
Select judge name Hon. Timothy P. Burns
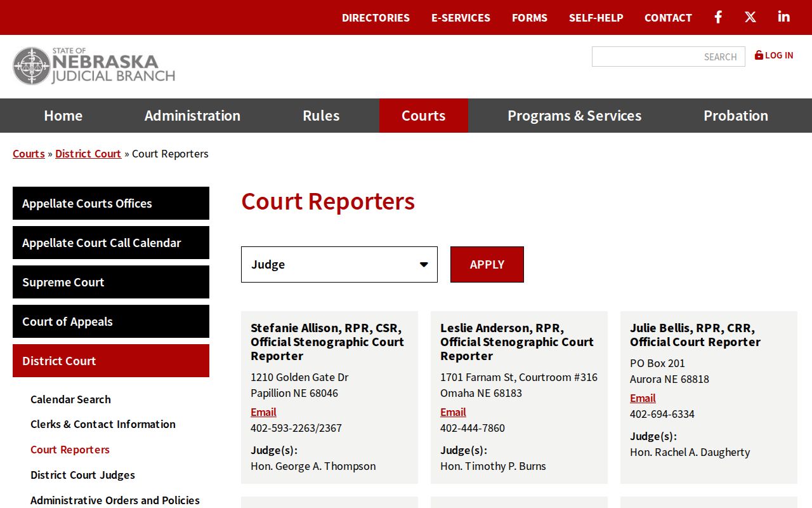(493, 466)
